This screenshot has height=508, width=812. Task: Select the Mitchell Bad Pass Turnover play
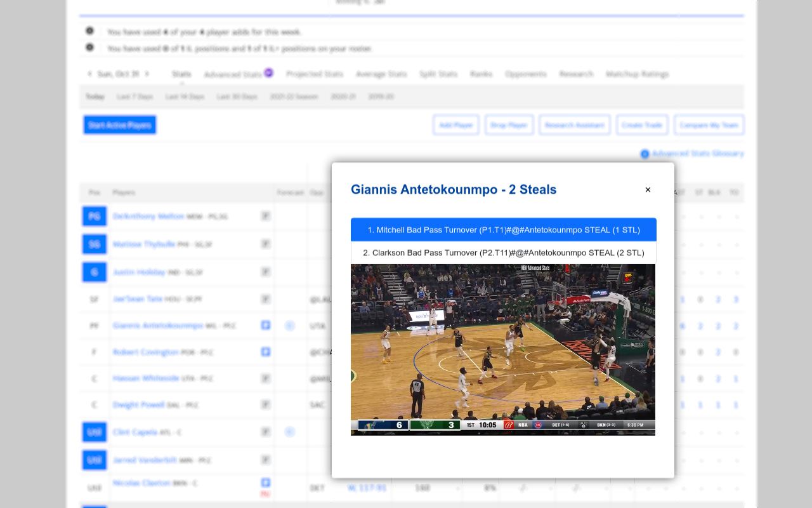[504, 230]
